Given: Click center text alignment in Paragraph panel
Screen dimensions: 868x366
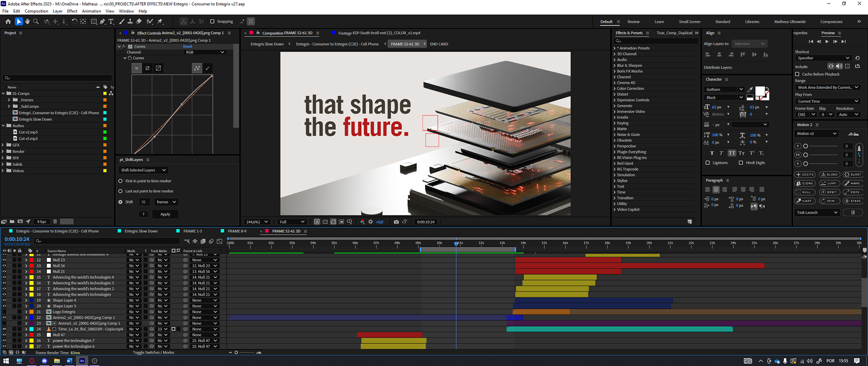Looking at the screenshot, I should [716, 190].
